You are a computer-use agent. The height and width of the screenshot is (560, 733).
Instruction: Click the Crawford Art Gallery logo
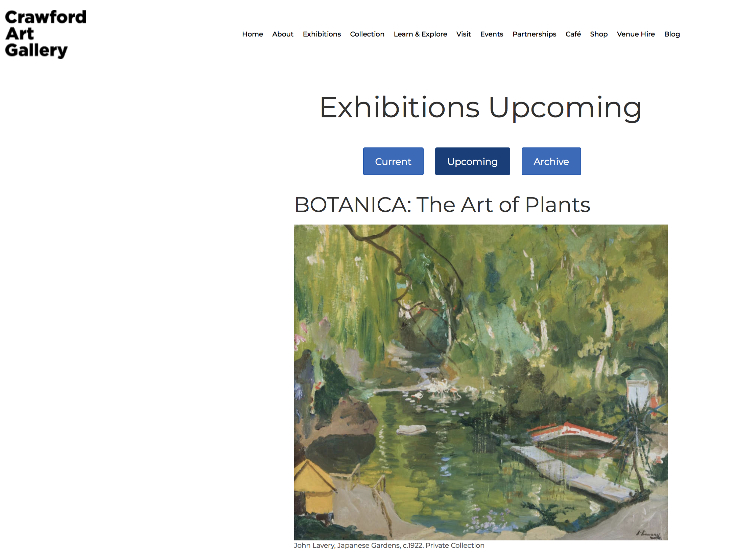[46, 34]
